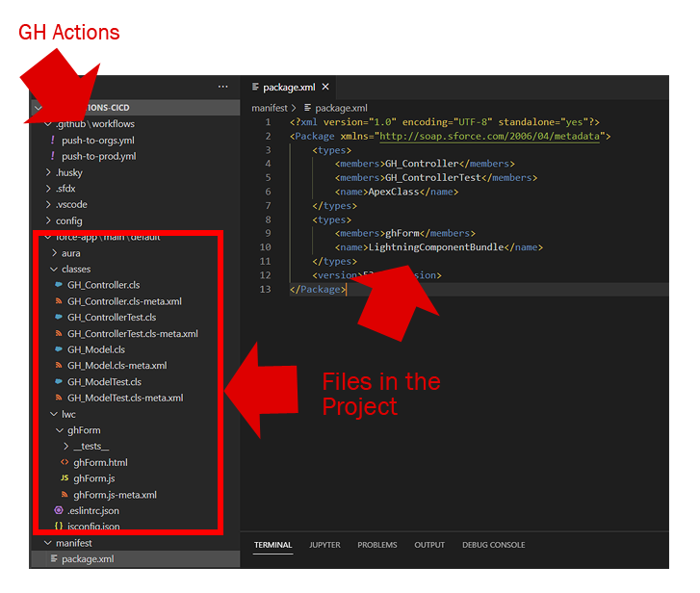Click XML icon beside GH_ControllerTest.cls-meta.xml
Viewport: 700px width, 593px height.
(59, 333)
